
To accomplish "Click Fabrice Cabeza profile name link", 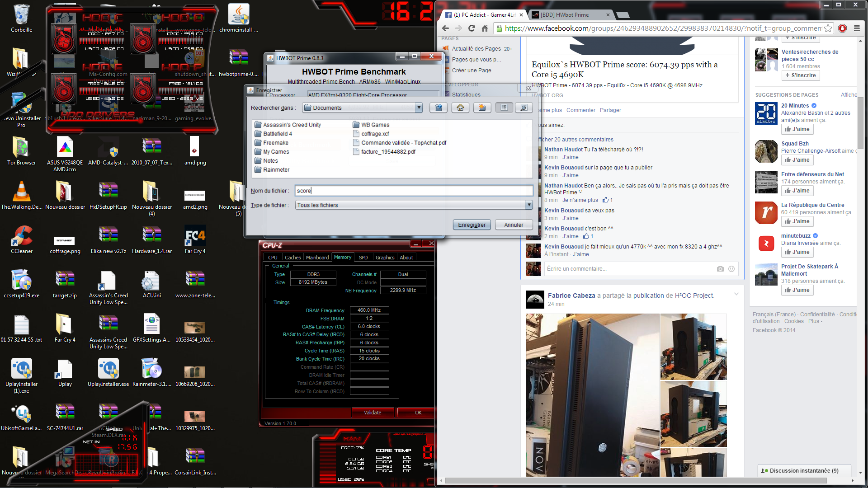I will tap(571, 296).
